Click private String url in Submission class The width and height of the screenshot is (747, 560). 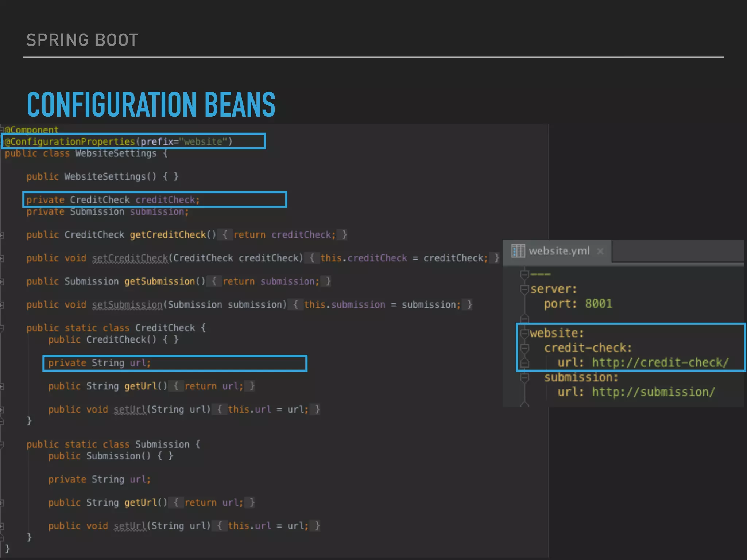tap(99, 479)
